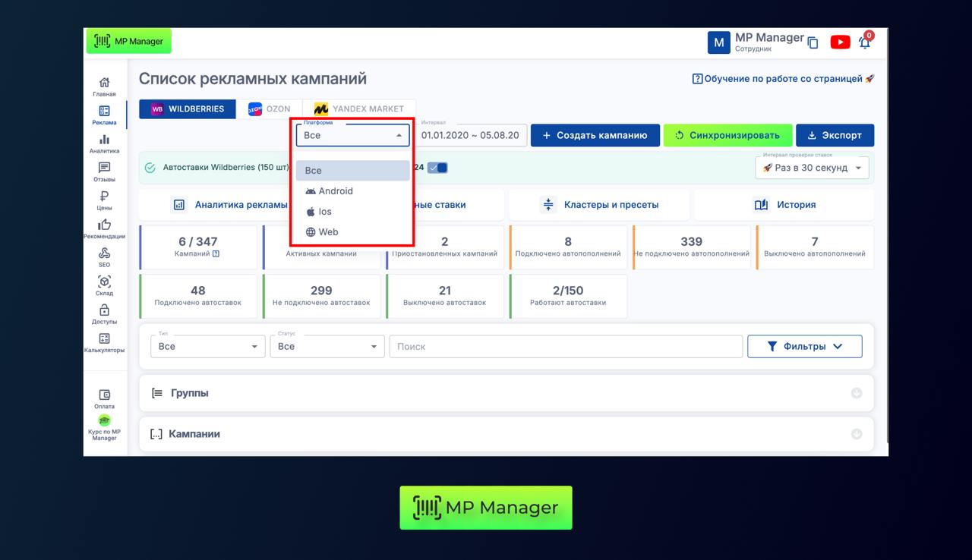This screenshot has height=560, width=972.
Task: Open Рекомендации thumbs-up icon
Action: point(104,228)
